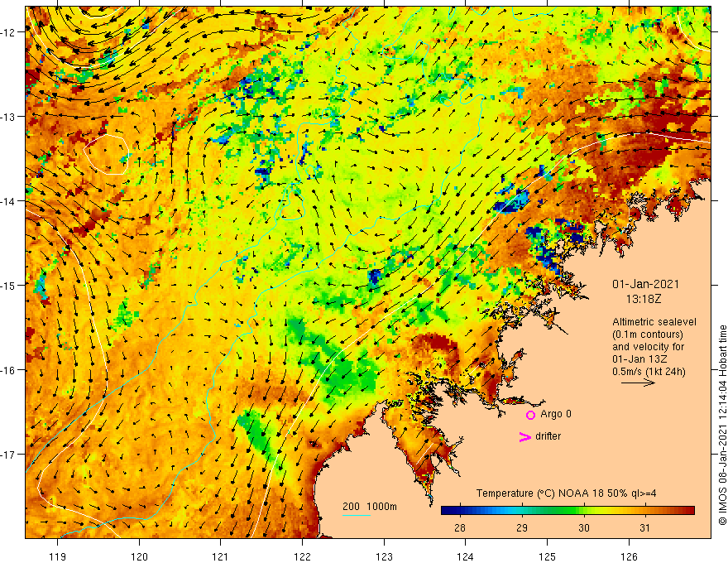Screen dimensions: 728x563
Task: Click the longitude 125 axis label
Action: pos(547,556)
